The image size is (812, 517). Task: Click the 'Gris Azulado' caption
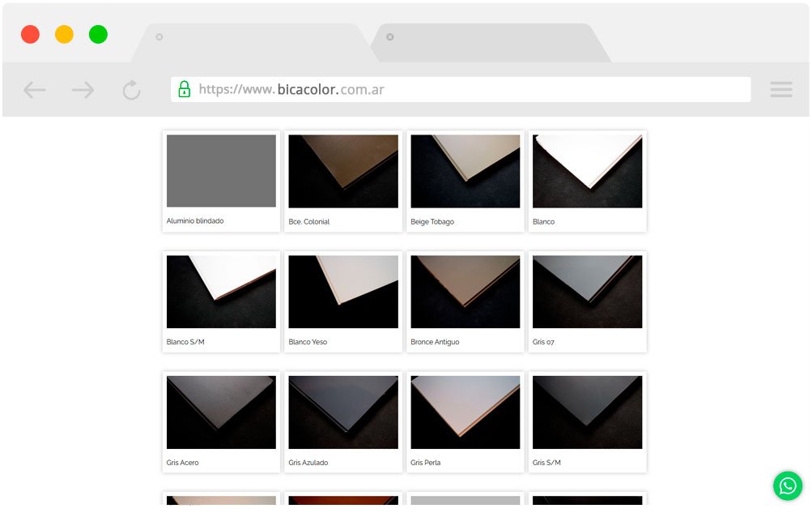click(x=308, y=463)
